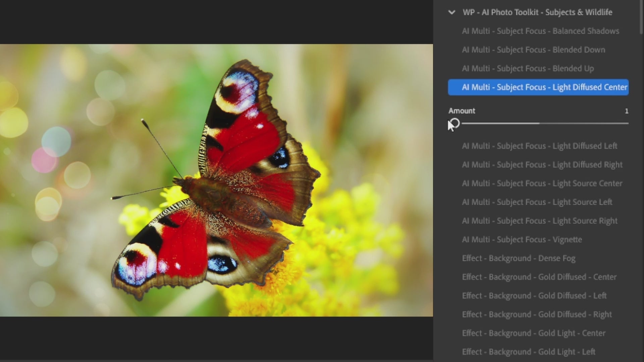Apply Subject Focus - Light Diffused Right preset
Viewport: 644px width, 362px height.
(x=542, y=165)
